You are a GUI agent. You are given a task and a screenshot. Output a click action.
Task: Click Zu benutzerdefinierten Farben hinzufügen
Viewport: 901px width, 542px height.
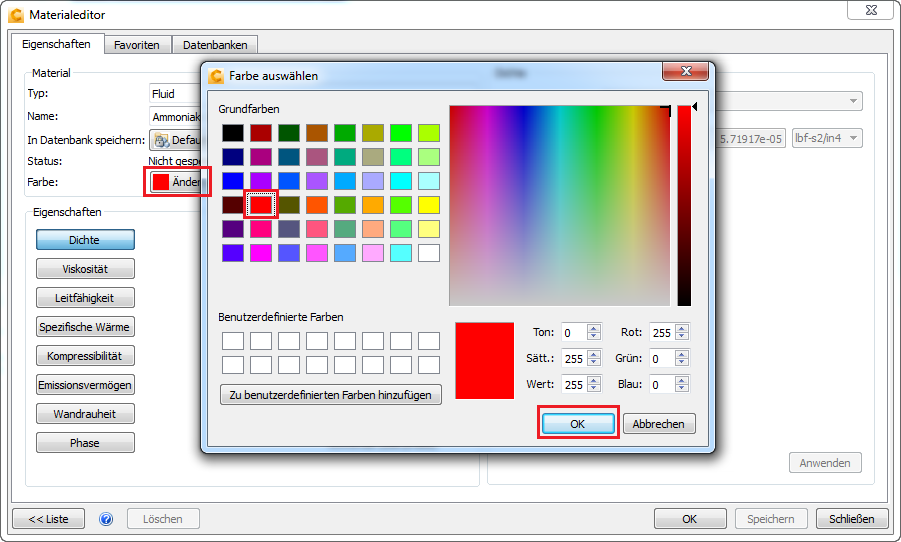(x=330, y=395)
